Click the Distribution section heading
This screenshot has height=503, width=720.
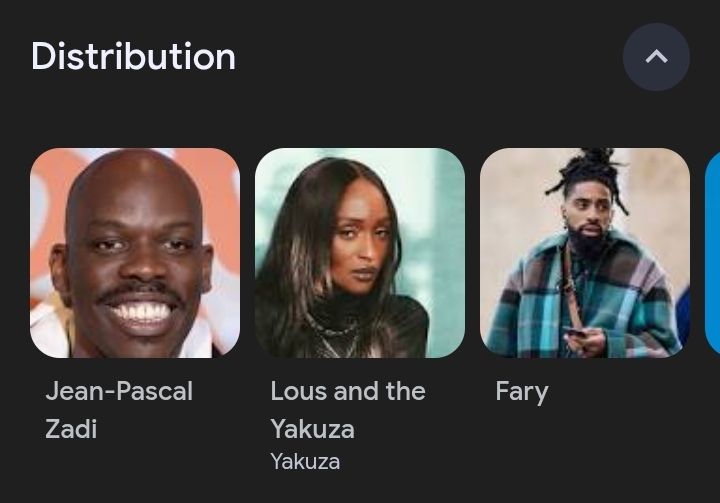[133, 56]
